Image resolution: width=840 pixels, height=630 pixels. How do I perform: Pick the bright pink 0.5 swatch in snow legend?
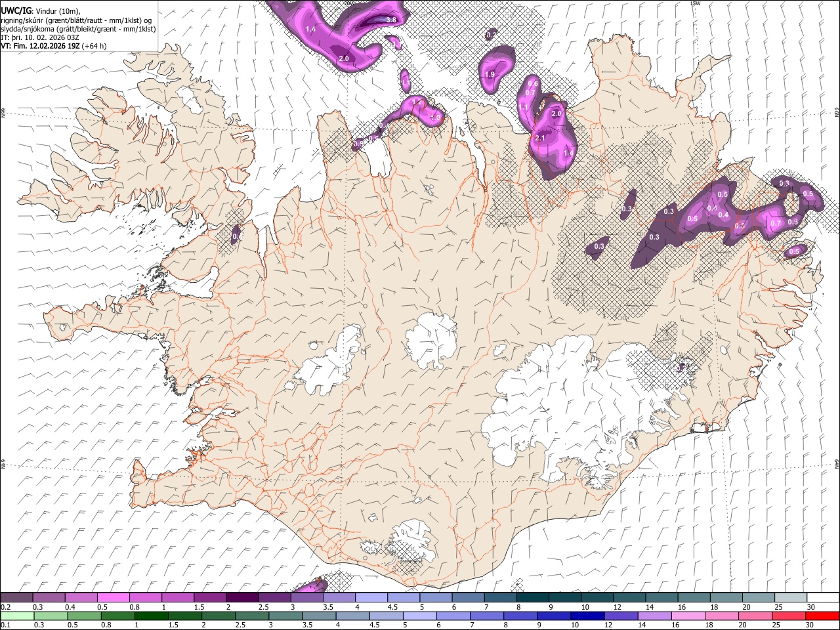(x=114, y=598)
